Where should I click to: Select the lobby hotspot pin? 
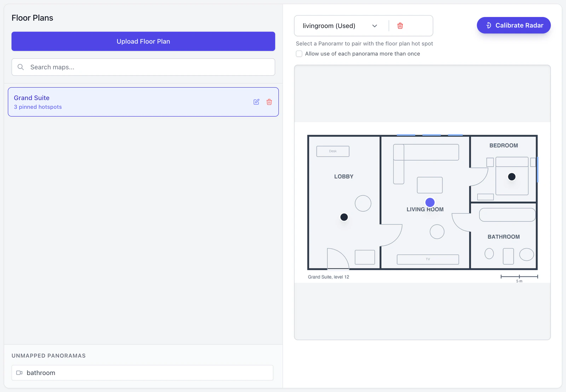(344, 217)
